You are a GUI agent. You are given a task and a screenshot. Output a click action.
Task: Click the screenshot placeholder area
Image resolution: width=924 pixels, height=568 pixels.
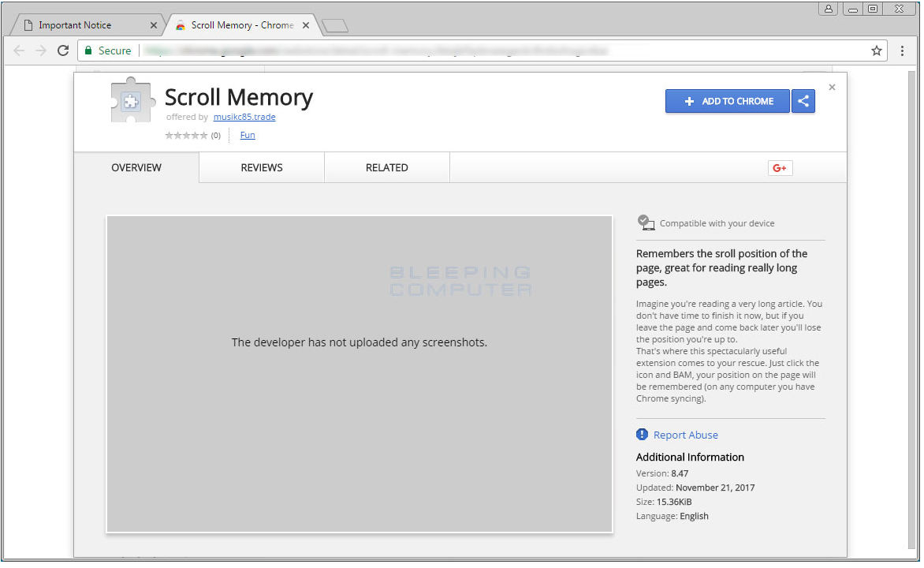click(x=360, y=374)
